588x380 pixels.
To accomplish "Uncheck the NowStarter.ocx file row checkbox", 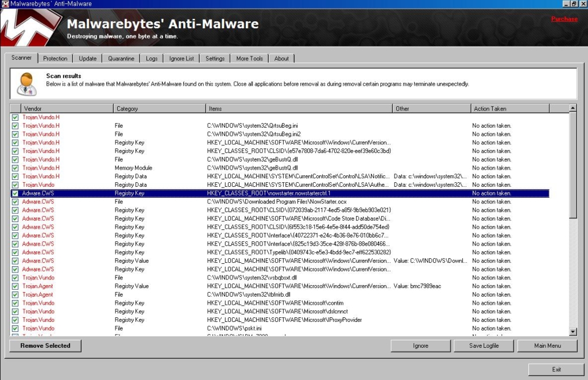I will (15, 202).
